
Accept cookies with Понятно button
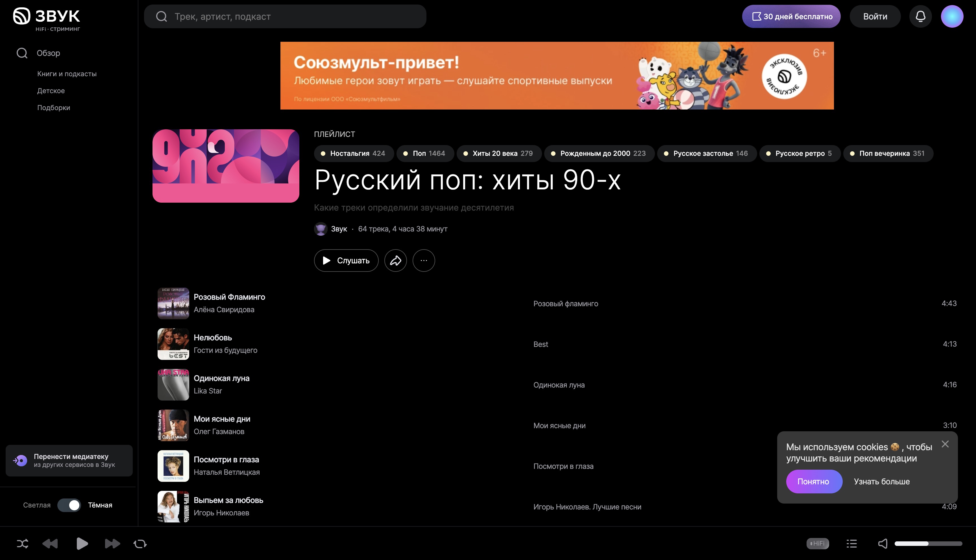coord(814,482)
